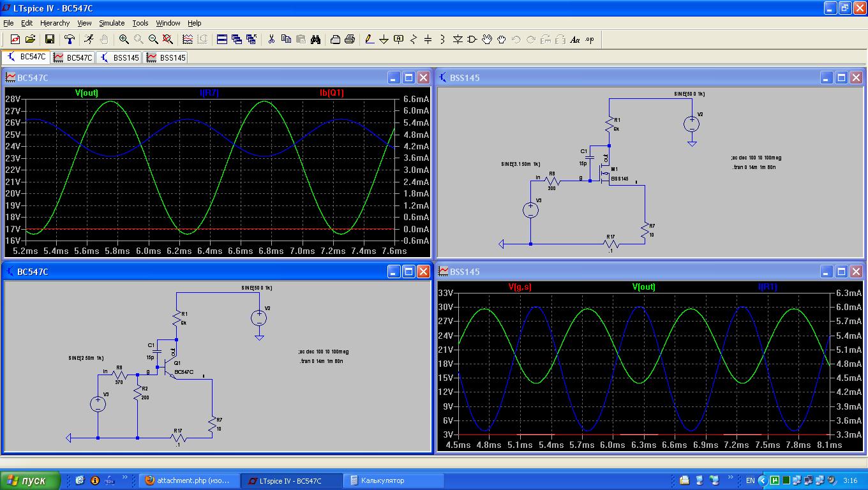Open the Window menu
868x490 pixels.
point(168,23)
